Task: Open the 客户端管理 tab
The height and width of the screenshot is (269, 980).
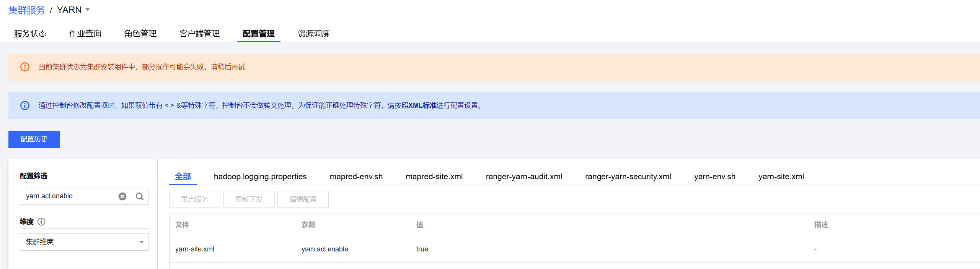Action: [x=199, y=34]
